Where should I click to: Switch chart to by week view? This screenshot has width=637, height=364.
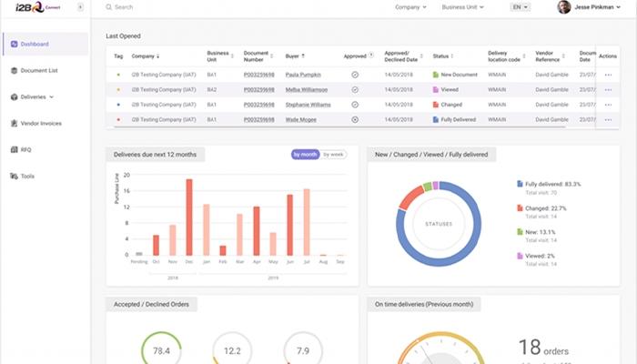coord(333,155)
